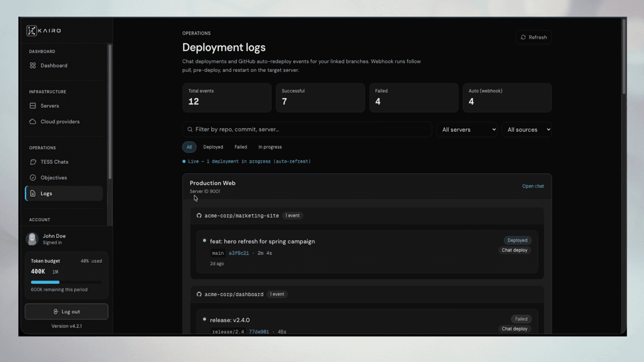Click the Objectives checkmark circle icon

click(x=33, y=177)
